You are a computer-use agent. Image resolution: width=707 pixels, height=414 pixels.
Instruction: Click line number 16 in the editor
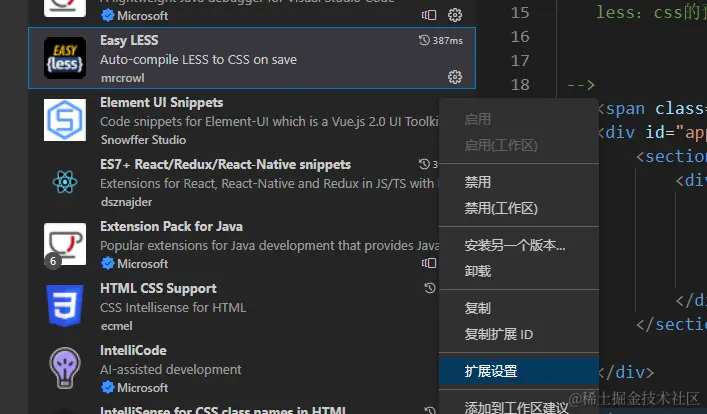point(520,37)
